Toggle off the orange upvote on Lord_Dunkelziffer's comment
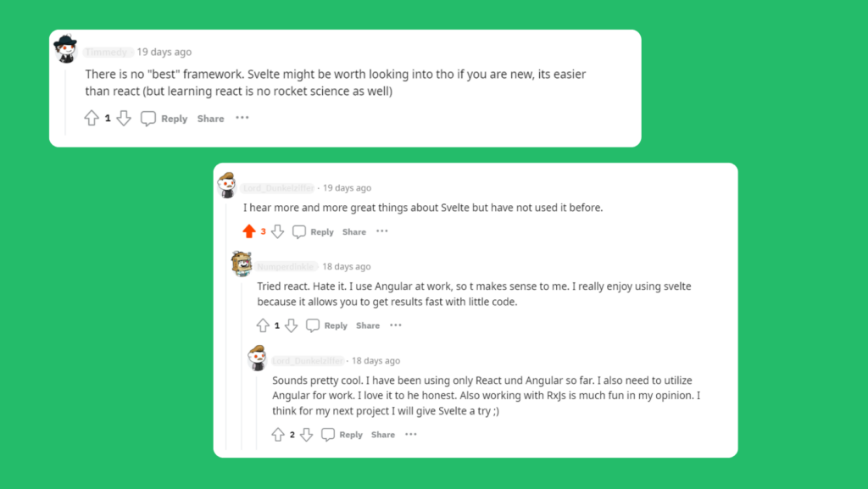Viewport: 868px width, 489px height. 250,230
